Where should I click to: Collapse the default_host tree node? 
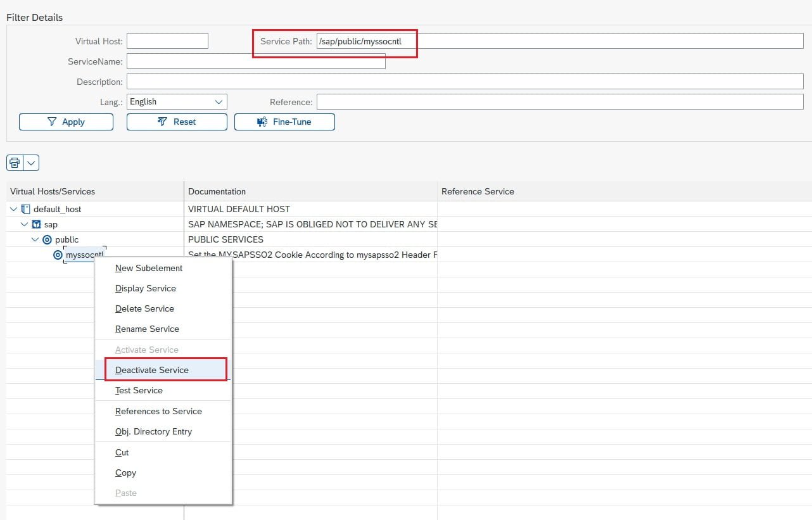click(14, 209)
